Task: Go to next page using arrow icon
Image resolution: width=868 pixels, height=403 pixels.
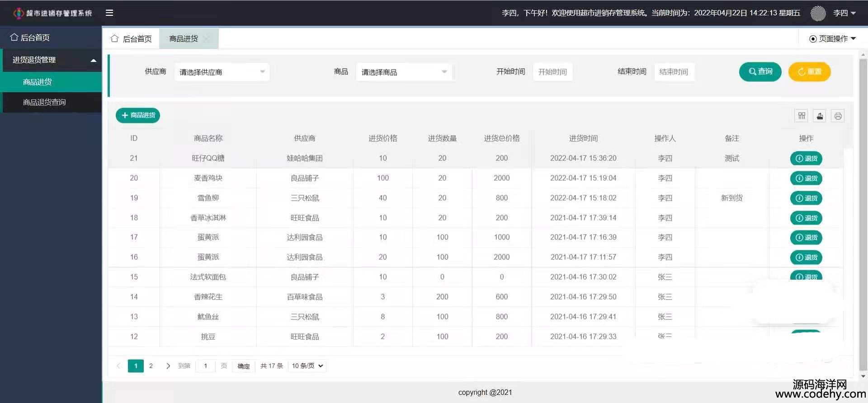Action: pyautogui.click(x=168, y=366)
